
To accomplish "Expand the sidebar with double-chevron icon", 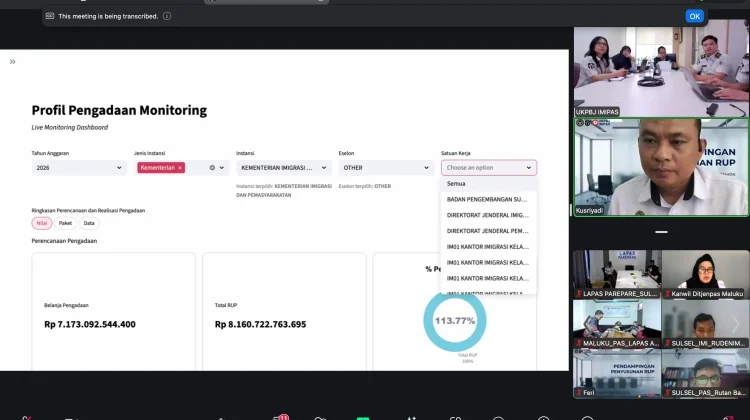I will click(x=12, y=62).
